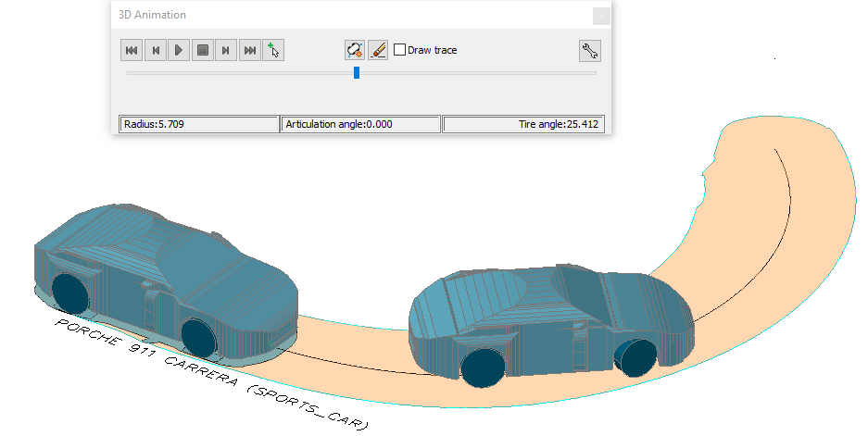Close the 3D Animation dialog
868x436 pixels.
click(601, 16)
